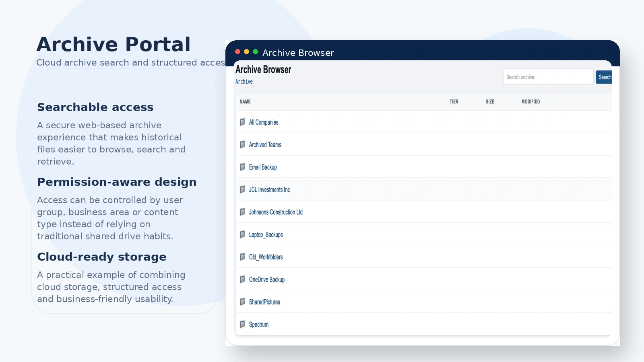Click the Archive breadcrumb link

(244, 82)
